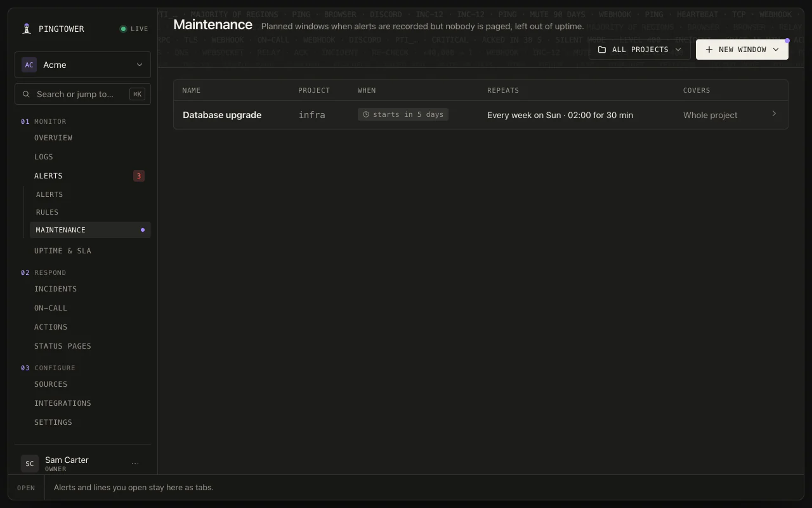Image resolution: width=812 pixels, height=508 pixels.
Task: Click the clock icon in the starts-in badge
Action: coord(366,114)
